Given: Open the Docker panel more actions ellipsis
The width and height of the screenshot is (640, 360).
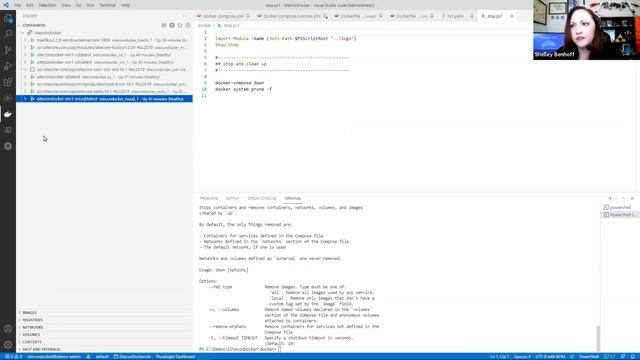Looking at the screenshot, I should tap(184, 16).
